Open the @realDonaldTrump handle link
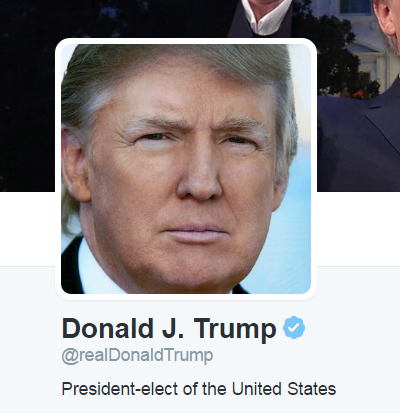The image size is (400, 413). (137, 356)
